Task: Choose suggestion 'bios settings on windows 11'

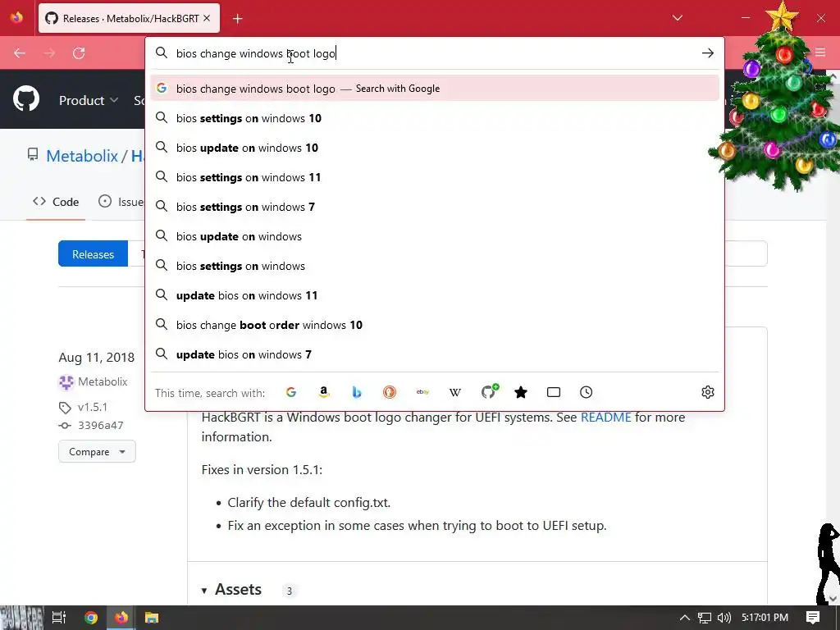Action: (435, 177)
